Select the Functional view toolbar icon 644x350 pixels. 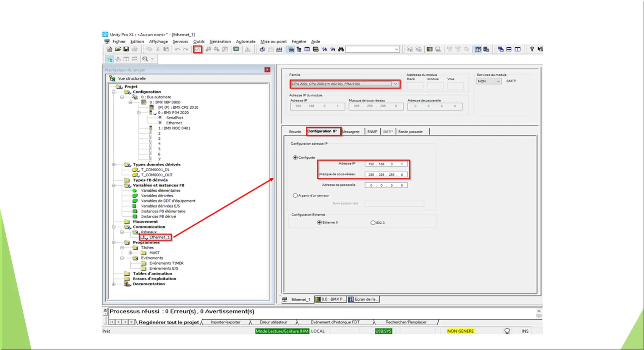point(118,59)
